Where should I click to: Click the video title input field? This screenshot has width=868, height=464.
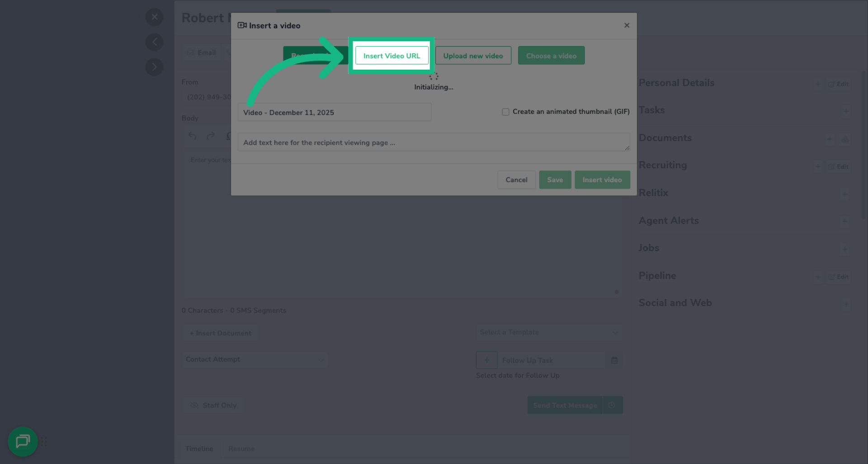point(334,112)
